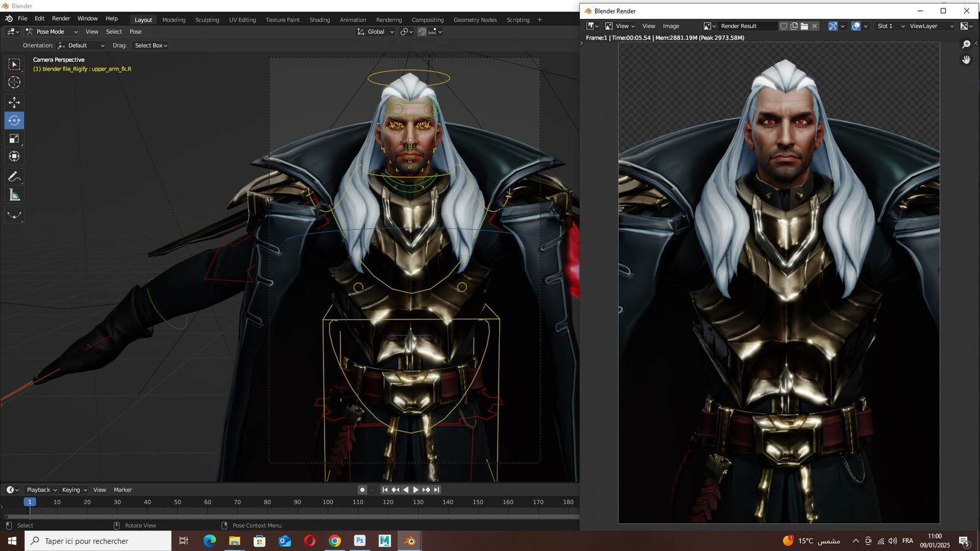The image size is (980, 551).
Task: Open the image editor type selector in Blender Render
Action: 592,26
